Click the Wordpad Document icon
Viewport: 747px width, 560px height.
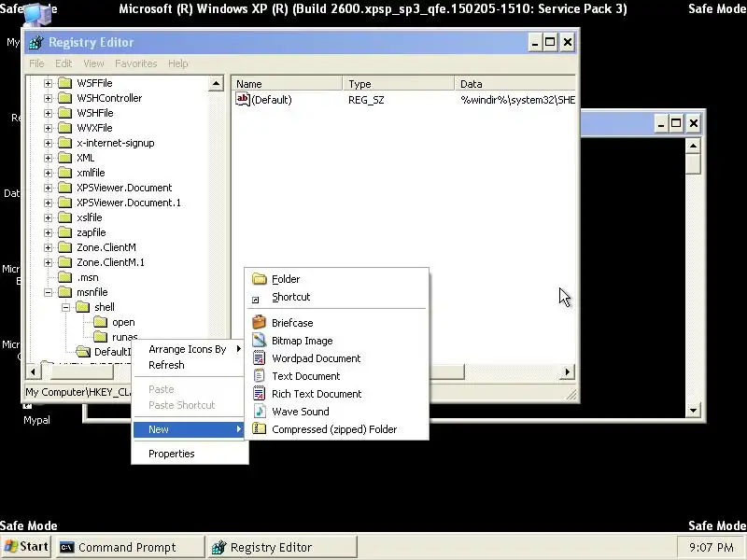click(x=260, y=357)
